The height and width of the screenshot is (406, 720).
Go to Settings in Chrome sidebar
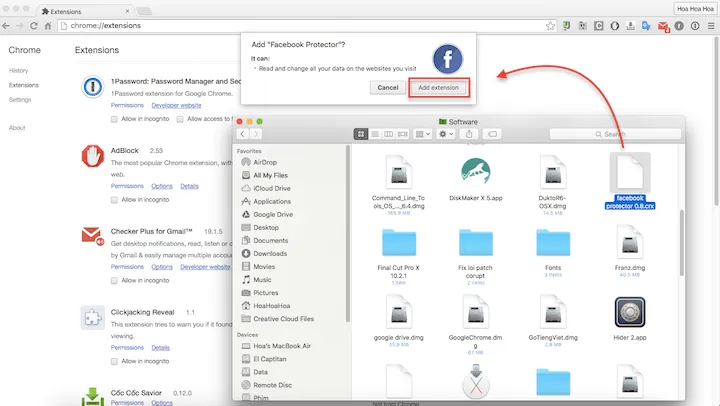(20, 100)
